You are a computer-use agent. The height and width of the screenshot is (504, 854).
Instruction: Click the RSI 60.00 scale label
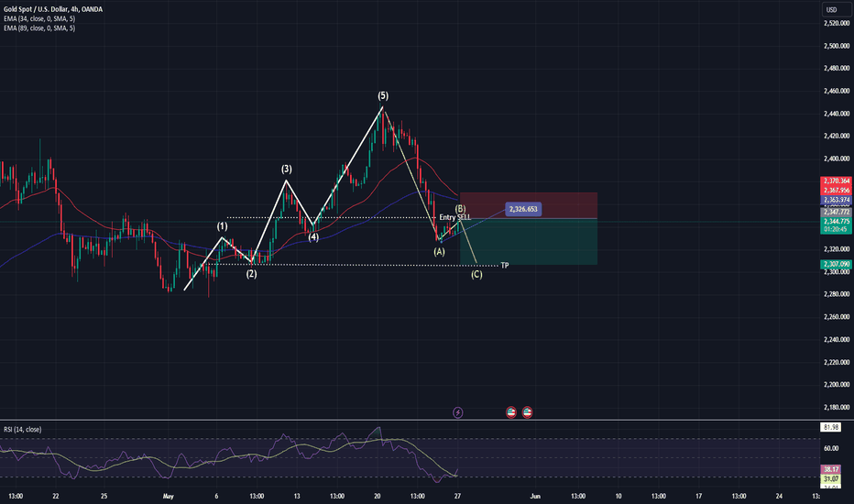coord(831,448)
